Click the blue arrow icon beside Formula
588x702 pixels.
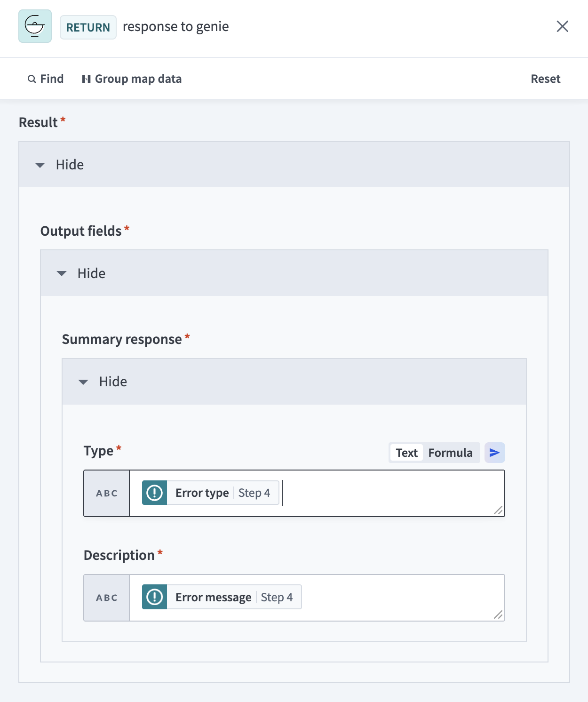tap(494, 453)
